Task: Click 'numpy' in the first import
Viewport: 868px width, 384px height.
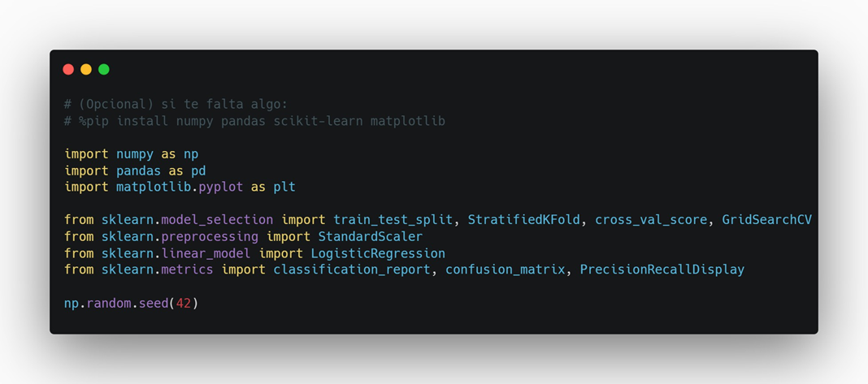Action: click(x=135, y=153)
